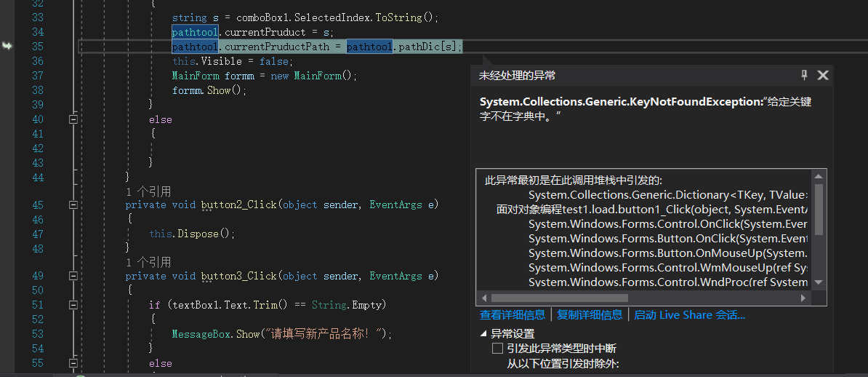Collapse the else block at line 40
This screenshot has width=868, height=377.
click(x=73, y=119)
